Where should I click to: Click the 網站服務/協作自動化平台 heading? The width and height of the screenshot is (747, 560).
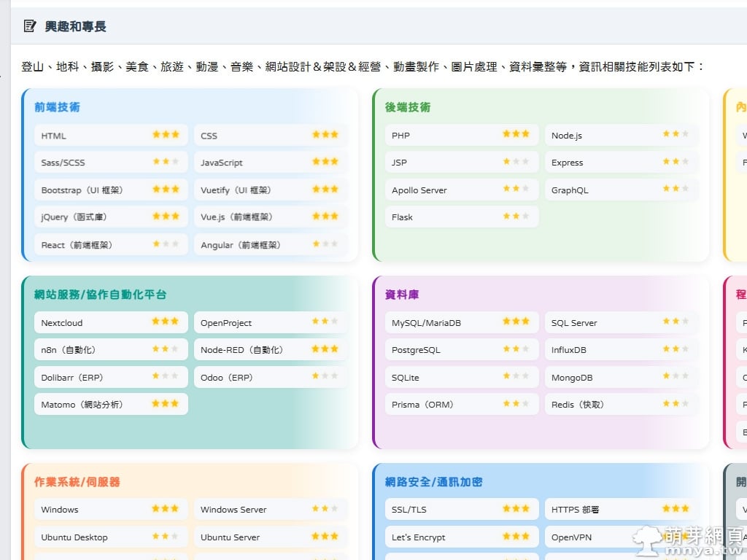click(101, 295)
